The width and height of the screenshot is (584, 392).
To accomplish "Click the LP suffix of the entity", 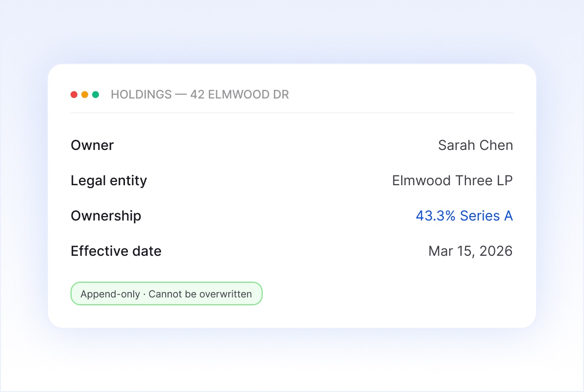I will click(504, 181).
